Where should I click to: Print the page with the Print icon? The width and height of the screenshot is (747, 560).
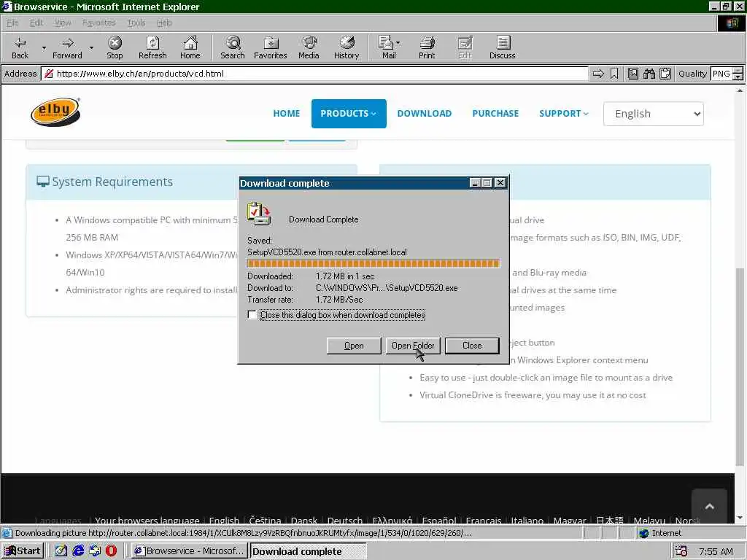point(427,47)
